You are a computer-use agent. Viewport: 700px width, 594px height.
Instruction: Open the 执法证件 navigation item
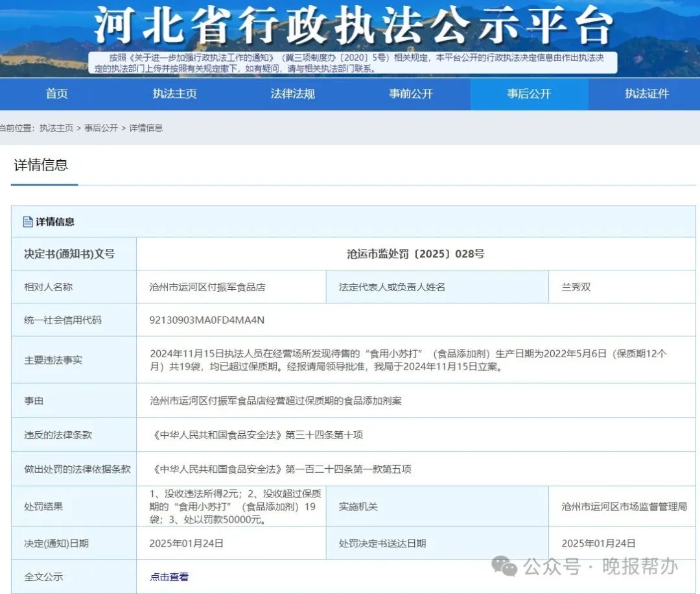point(647,94)
